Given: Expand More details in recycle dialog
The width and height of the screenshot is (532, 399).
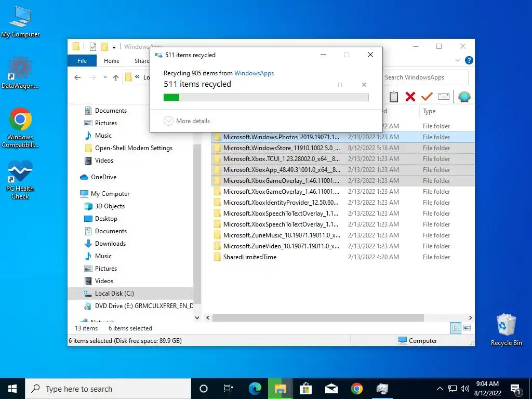Looking at the screenshot, I should [187, 121].
